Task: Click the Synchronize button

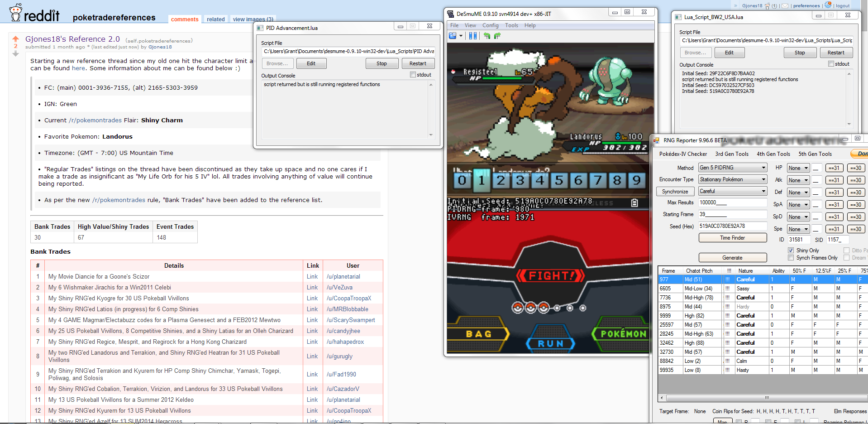Action: (675, 192)
